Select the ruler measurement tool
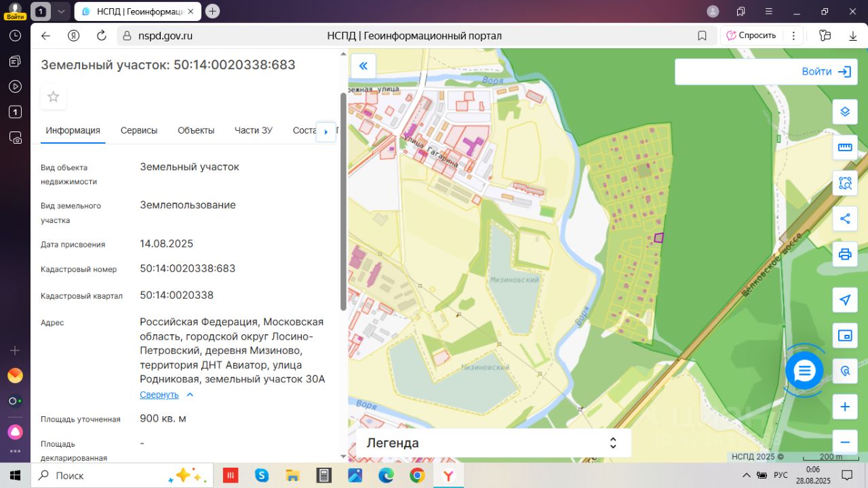Image resolution: width=868 pixels, height=488 pixels. 845,147
